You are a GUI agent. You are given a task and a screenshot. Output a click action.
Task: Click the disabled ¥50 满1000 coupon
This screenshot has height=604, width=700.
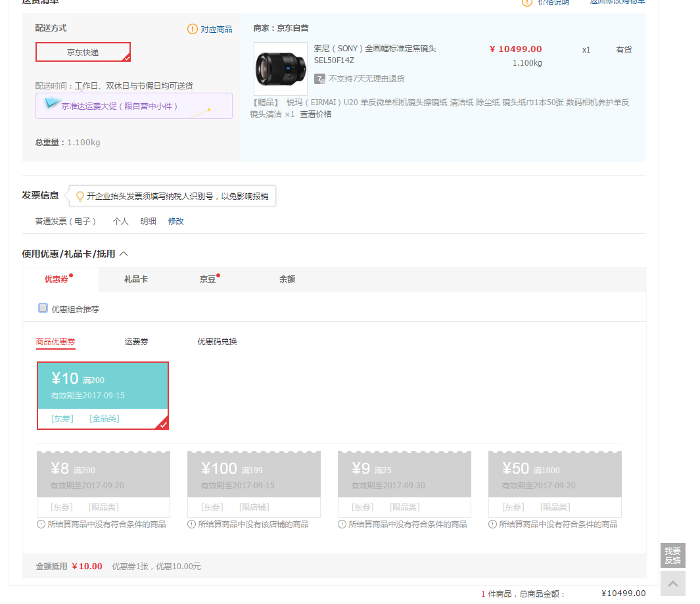click(555, 484)
